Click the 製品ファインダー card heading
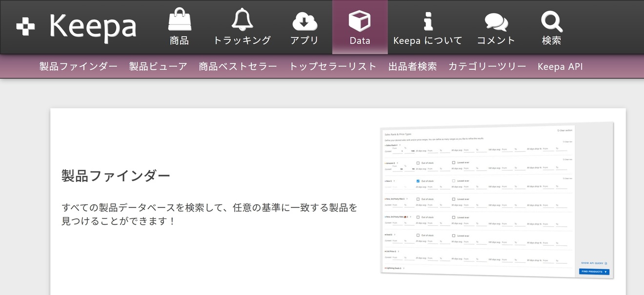 116,176
